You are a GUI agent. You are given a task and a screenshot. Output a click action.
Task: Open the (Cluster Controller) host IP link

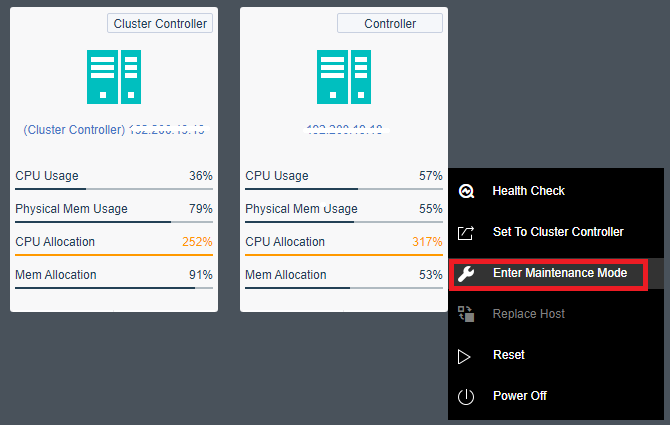[115, 130]
